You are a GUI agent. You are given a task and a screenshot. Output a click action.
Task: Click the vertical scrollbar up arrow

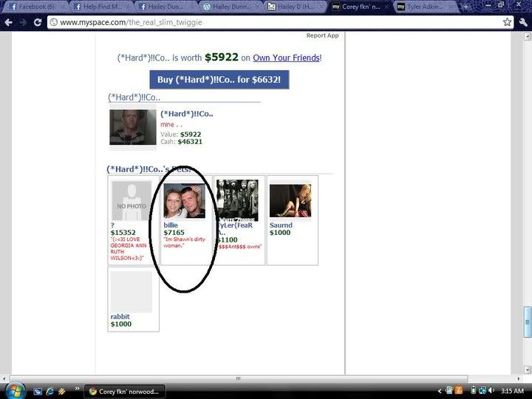point(528,35)
